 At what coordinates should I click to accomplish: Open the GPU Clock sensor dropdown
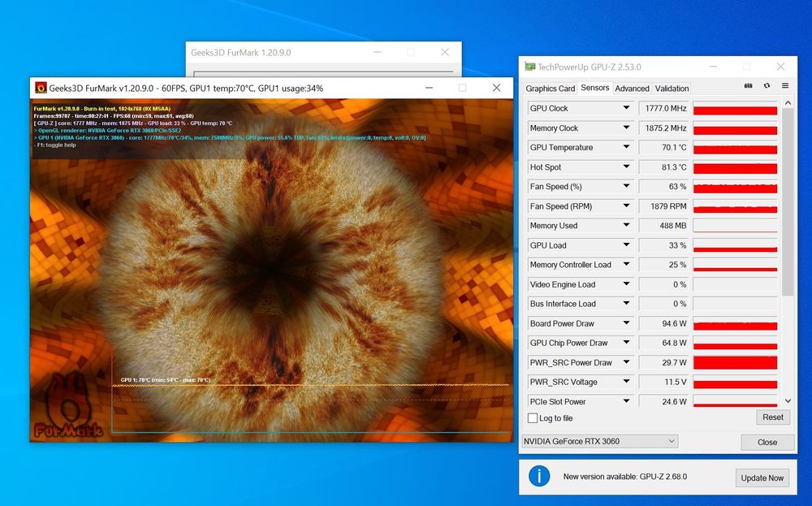[626, 108]
